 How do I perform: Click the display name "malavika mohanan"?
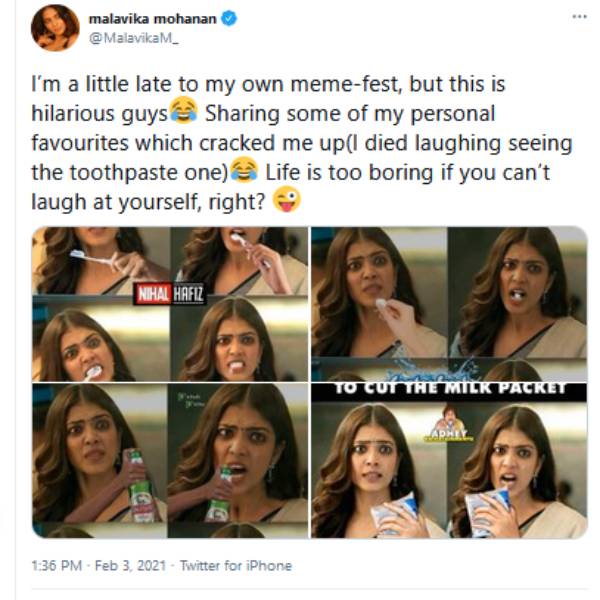point(154,18)
